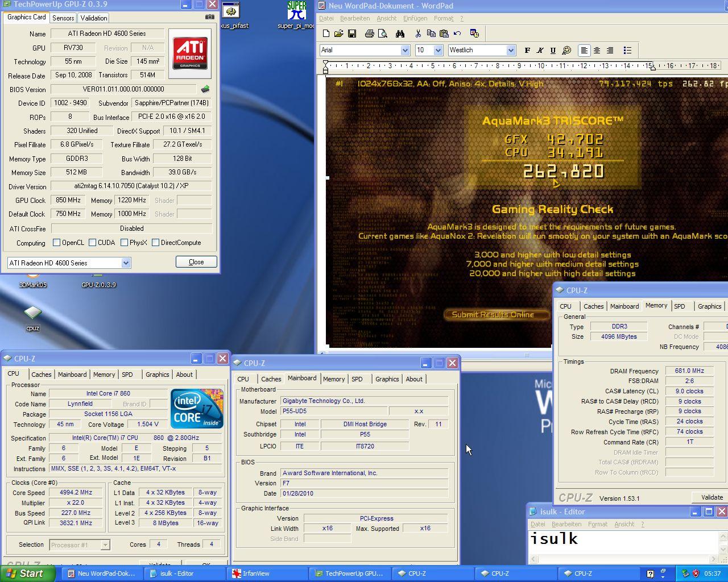Click the Find binoculars icon in WordPad
This screenshot has width=728, height=582.
(400, 34)
